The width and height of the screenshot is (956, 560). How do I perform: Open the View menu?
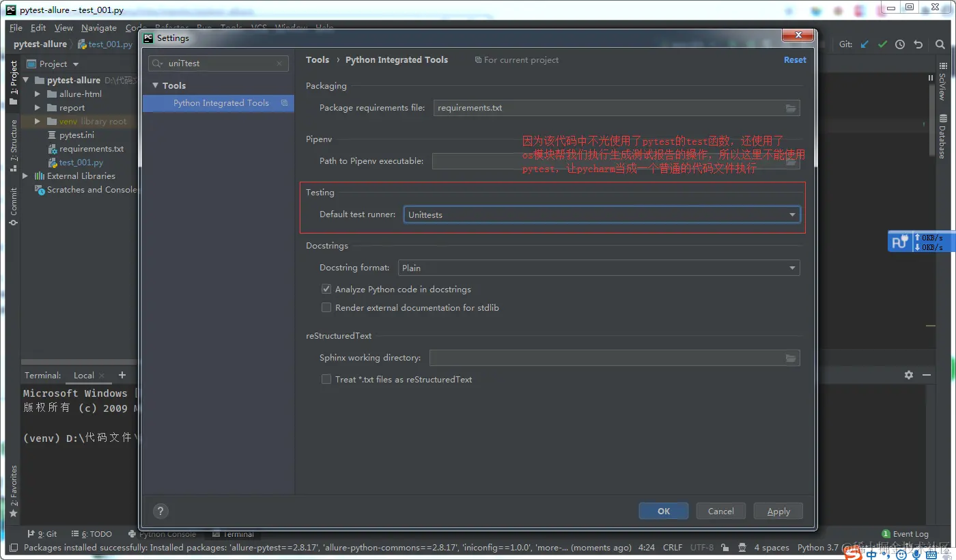(x=64, y=27)
